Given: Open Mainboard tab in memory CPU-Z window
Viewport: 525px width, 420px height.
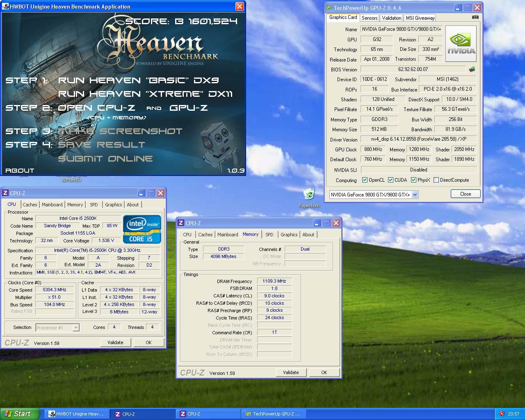Looking at the screenshot, I should 228,235.
